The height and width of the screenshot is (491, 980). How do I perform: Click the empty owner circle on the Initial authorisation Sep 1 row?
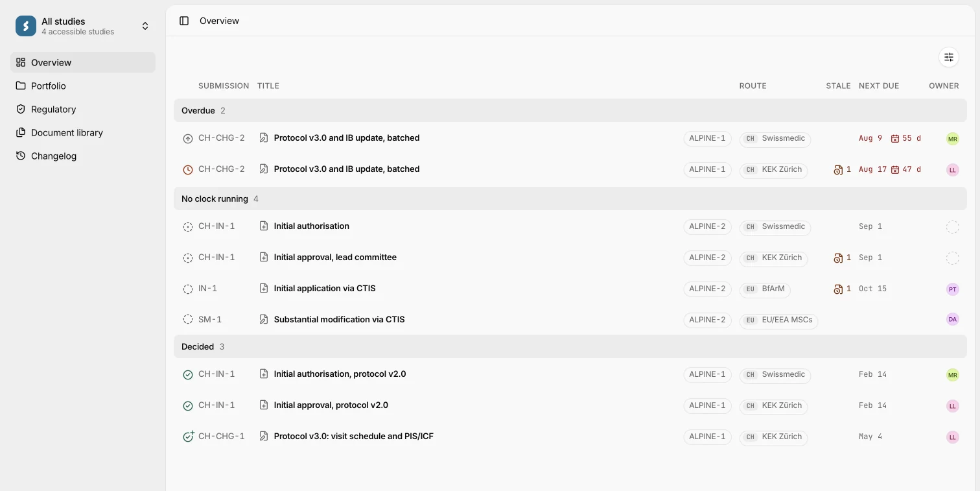tap(953, 227)
